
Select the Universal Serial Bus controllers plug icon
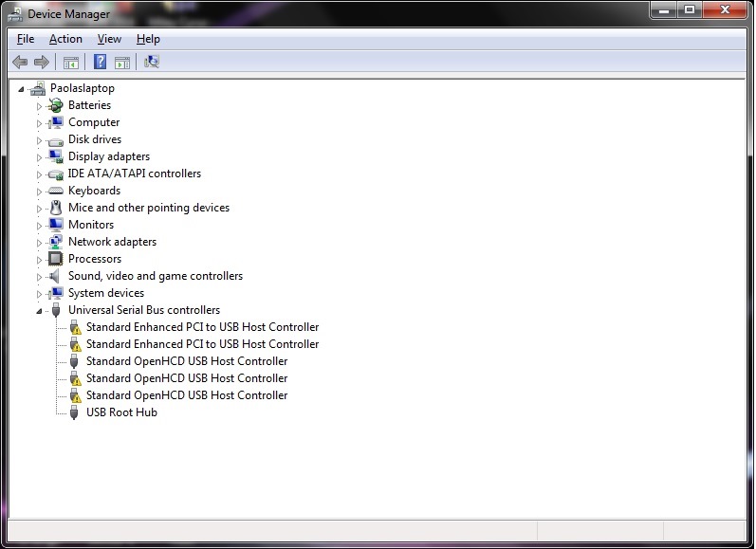pos(56,310)
